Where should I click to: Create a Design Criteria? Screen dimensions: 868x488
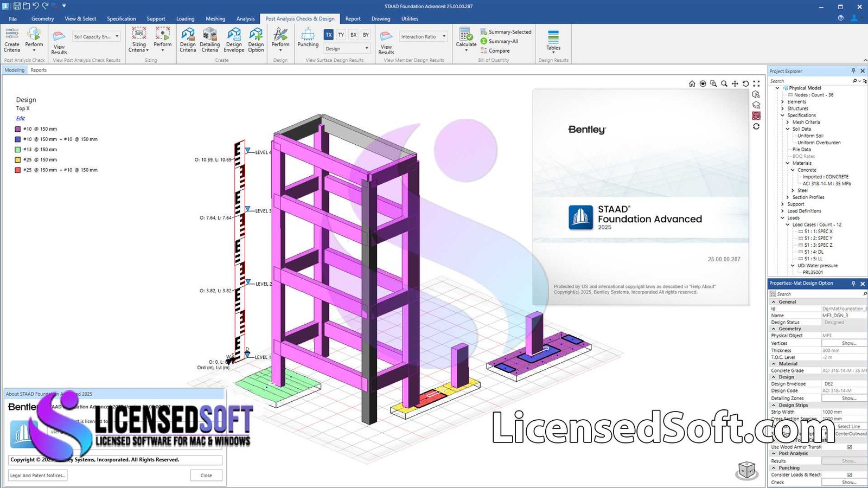tap(188, 40)
